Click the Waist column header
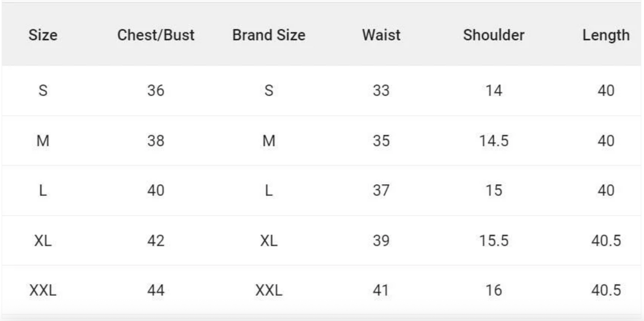The image size is (644, 321). pos(381,35)
